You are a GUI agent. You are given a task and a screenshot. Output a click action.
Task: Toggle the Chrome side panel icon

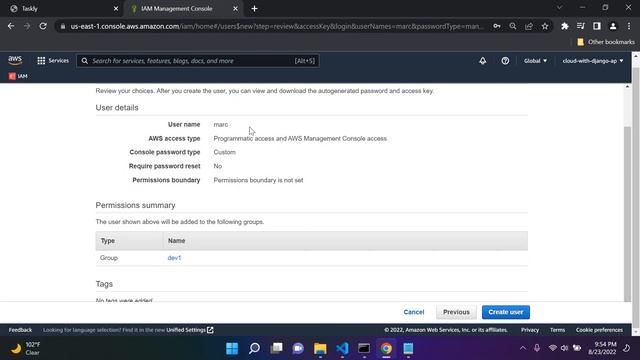[597, 26]
